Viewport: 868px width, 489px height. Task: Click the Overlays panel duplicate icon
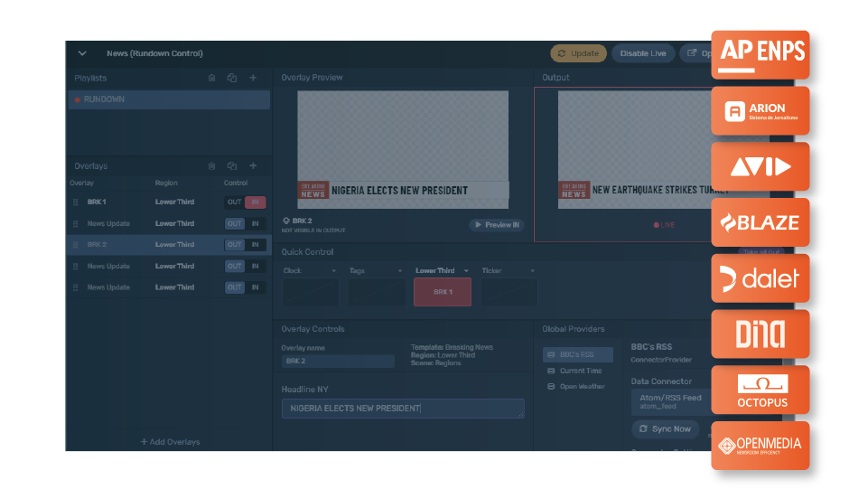coord(232,166)
